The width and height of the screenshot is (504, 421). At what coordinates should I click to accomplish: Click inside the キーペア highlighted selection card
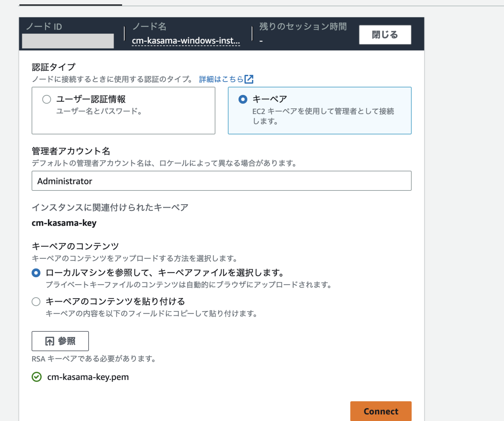coord(320,110)
